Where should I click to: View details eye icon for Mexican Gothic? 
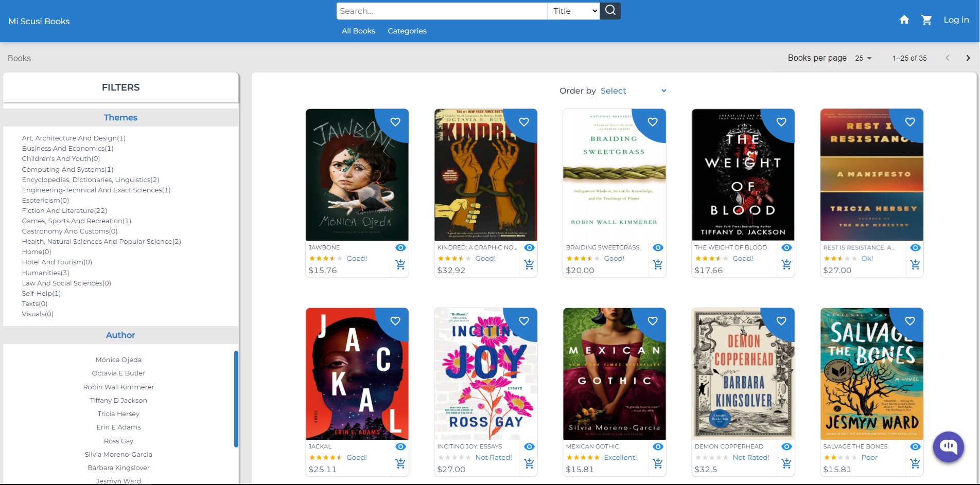click(658, 446)
